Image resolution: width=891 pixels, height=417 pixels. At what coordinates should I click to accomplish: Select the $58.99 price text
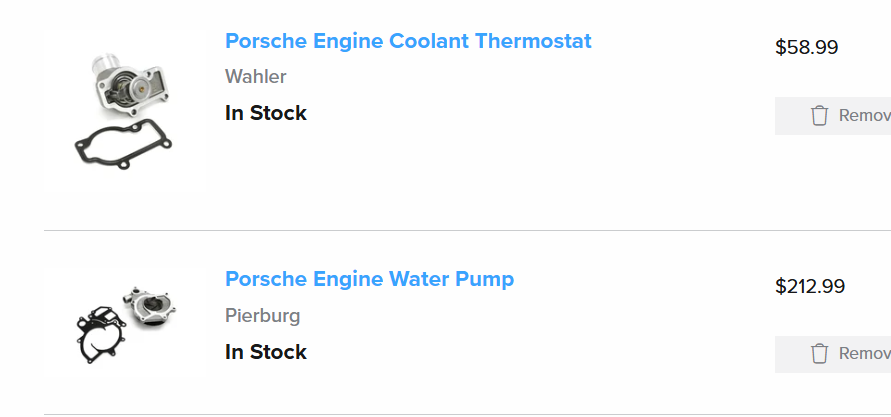pos(806,47)
